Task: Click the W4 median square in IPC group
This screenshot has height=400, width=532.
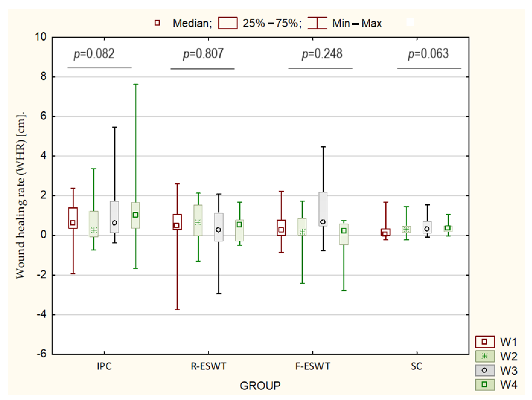Action: click(135, 215)
